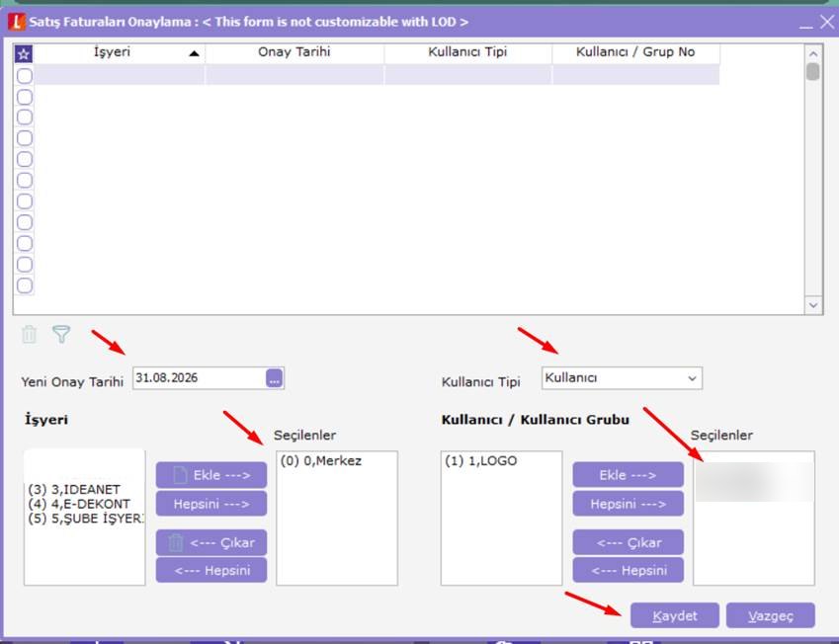This screenshot has width=839, height=644.
Task: Click Ekle ---> in Kullanıcı / Kullanıcı Grubu section
Action: pyautogui.click(x=628, y=475)
